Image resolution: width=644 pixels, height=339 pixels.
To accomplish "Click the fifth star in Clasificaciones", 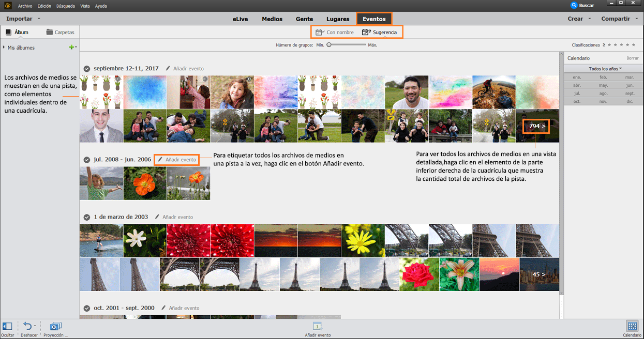I will tap(634, 45).
